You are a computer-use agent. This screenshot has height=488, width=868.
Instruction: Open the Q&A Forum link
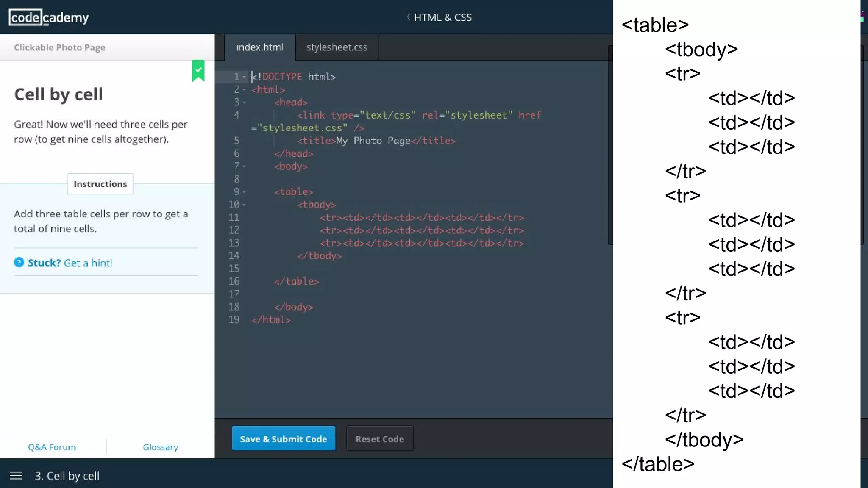(x=52, y=447)
